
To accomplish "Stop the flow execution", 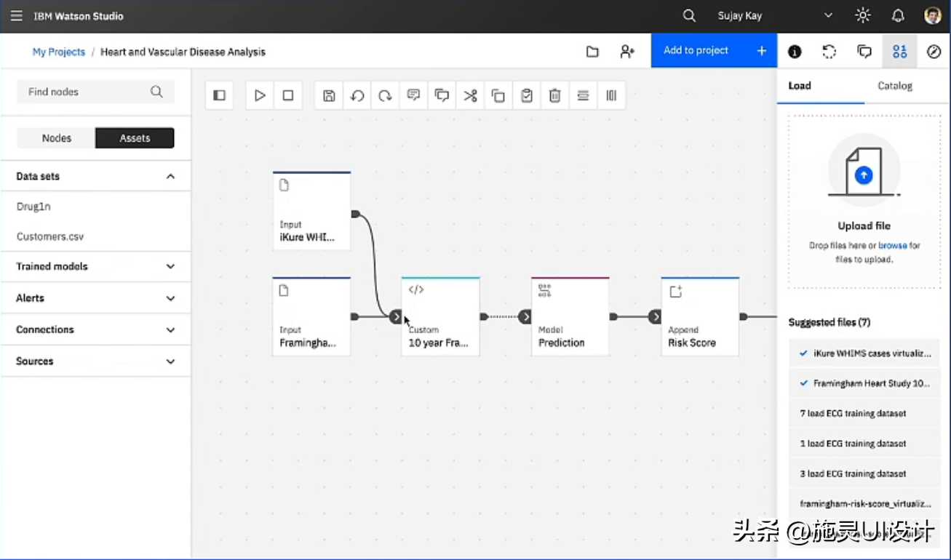I will 288,95.
